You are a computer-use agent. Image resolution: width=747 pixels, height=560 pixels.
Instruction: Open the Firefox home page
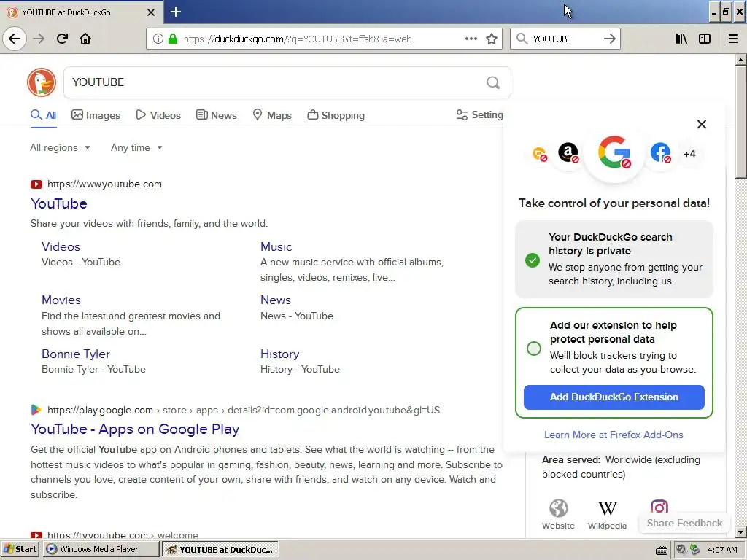tap(85, 39)
